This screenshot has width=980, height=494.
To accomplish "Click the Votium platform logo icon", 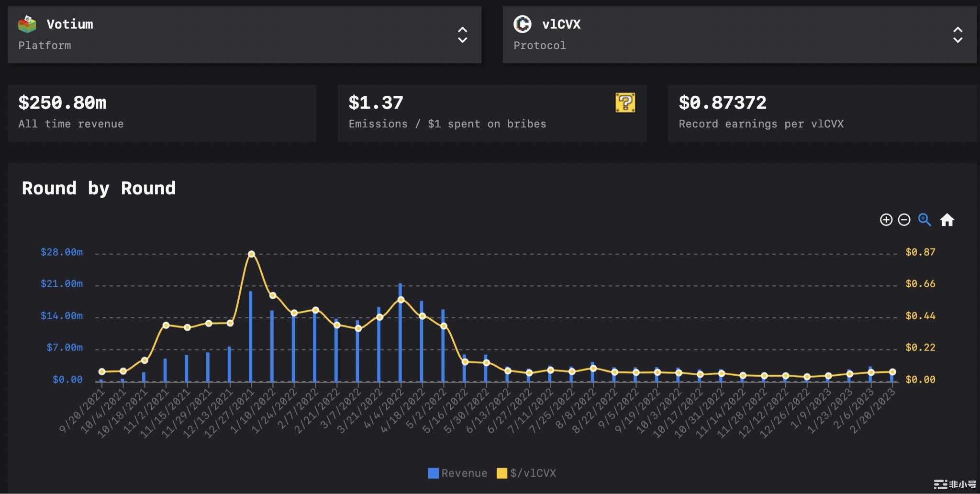I will [x=27, y=24].
